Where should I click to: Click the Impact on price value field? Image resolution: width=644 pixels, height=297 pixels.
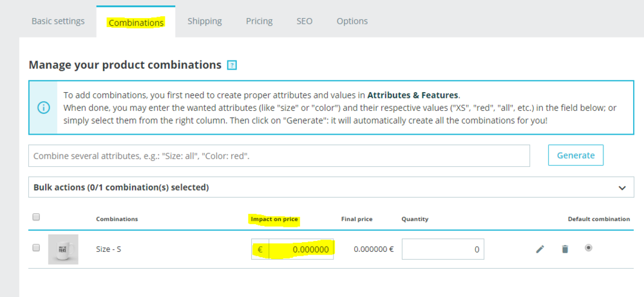pyautogui.click(x=301, y=249)
